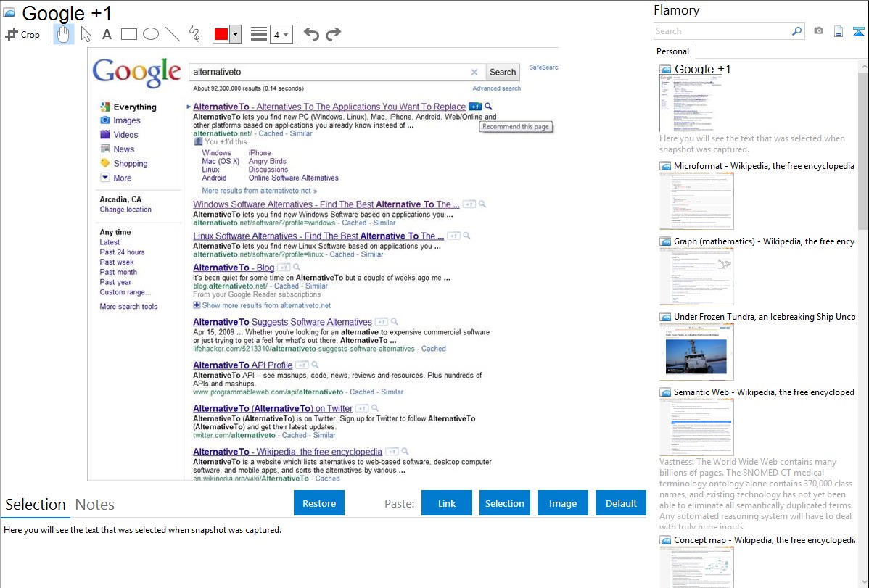This screenshot has height=588, width=869.
Task: Click the snapshot list scrollbar down arrow
Action: [863, 582]
